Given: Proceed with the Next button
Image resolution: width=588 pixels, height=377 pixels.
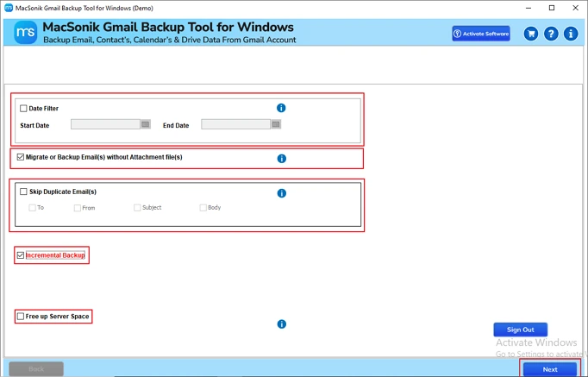Looking at the screenshot, I should tap(550, 369).
